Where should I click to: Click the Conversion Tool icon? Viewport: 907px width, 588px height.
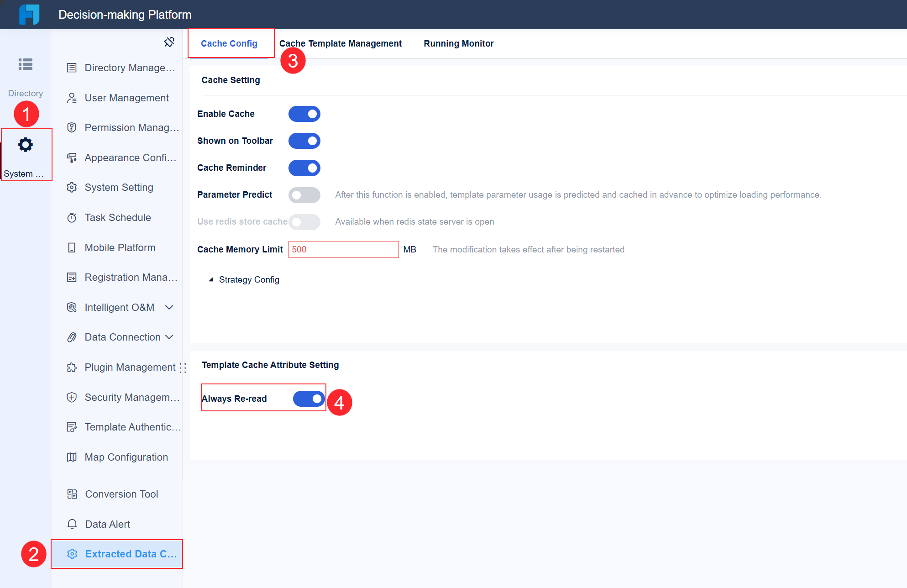click(72, 494)
